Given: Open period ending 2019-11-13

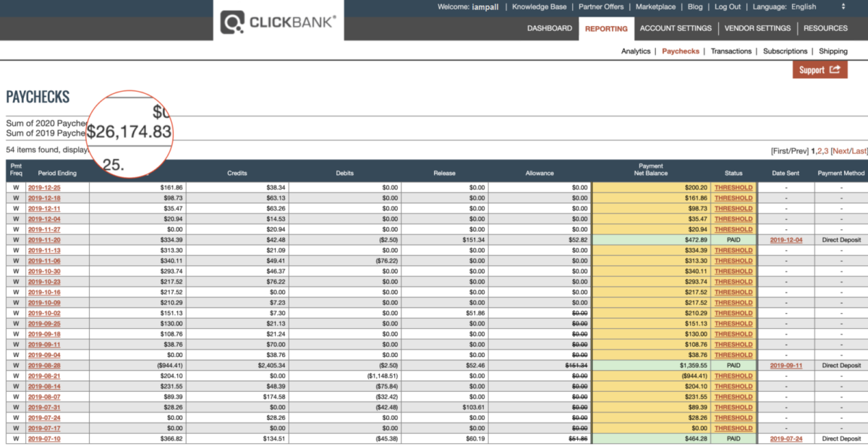Looking at the screenshot, I should [44, 250].
